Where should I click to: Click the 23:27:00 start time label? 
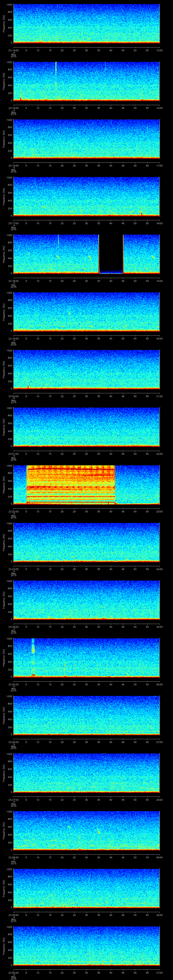pyautogui.click(x=13, y=800)
